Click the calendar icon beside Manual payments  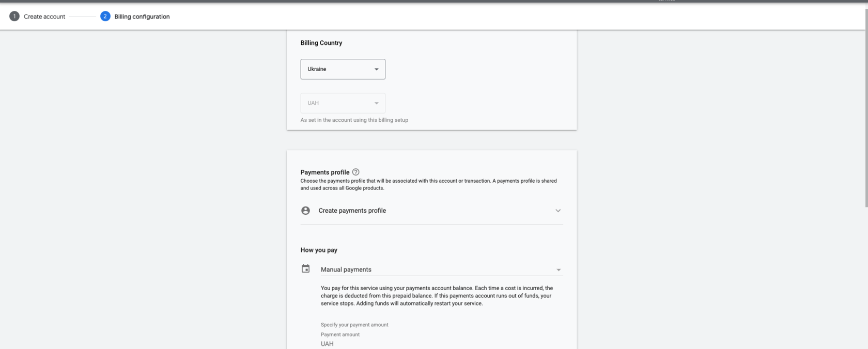point(306,269)
